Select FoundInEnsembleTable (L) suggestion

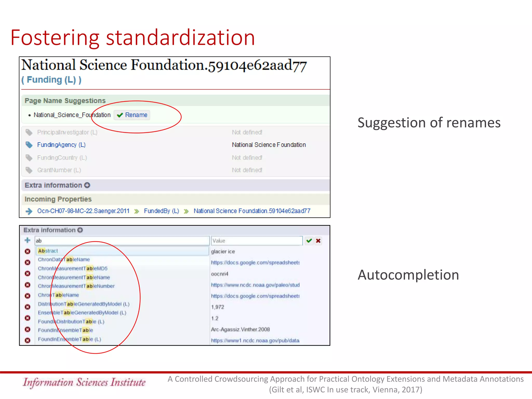70,339
